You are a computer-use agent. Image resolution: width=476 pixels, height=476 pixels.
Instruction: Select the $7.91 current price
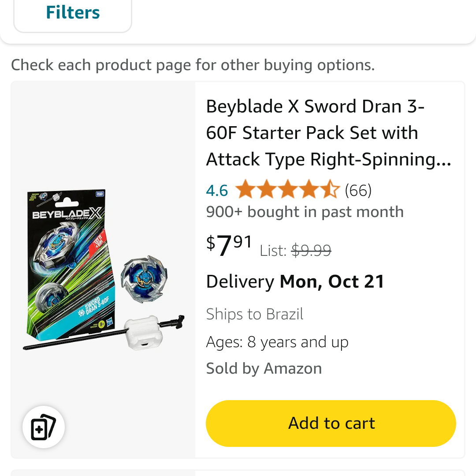229,245
